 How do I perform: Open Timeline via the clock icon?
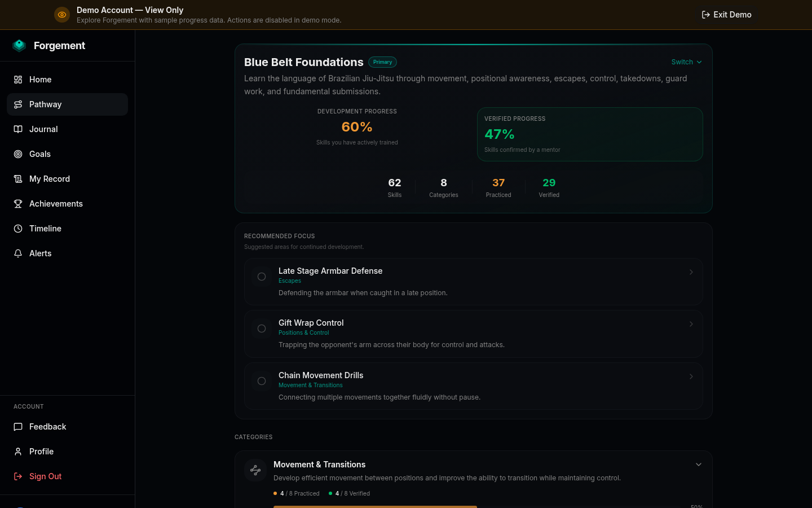pyautogui.click(x=18, y=229)
